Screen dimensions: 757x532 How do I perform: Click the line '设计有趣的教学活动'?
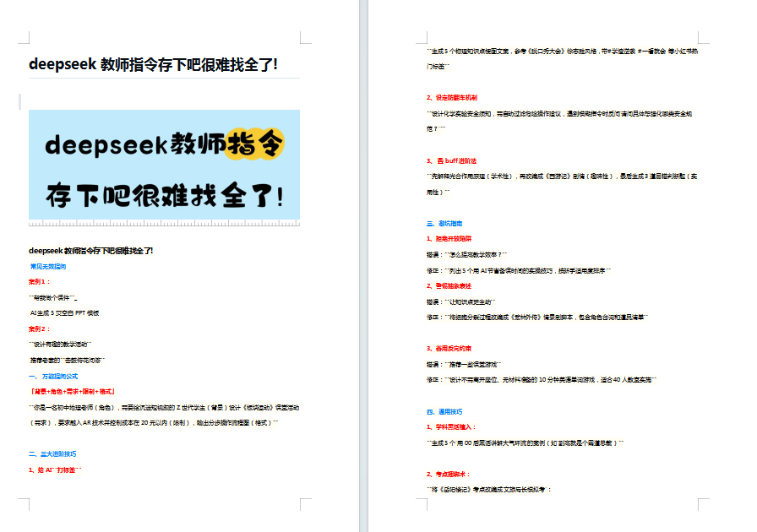[x=60, y=345]
